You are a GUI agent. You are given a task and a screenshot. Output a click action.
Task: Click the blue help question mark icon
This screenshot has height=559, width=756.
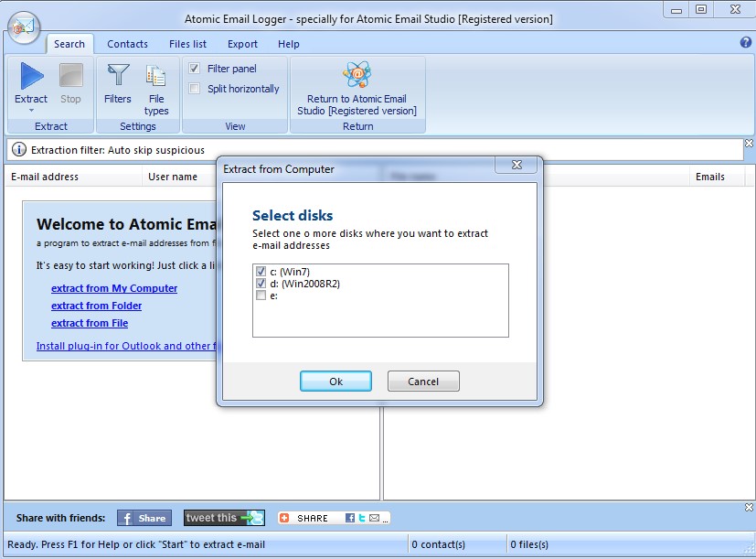click(x=745, y=42)
